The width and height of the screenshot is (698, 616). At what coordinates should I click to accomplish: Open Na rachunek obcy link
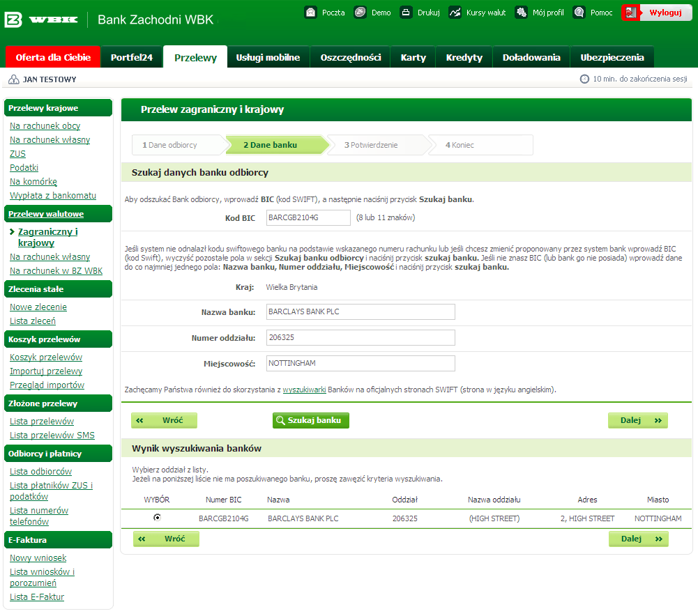[45, 126]
